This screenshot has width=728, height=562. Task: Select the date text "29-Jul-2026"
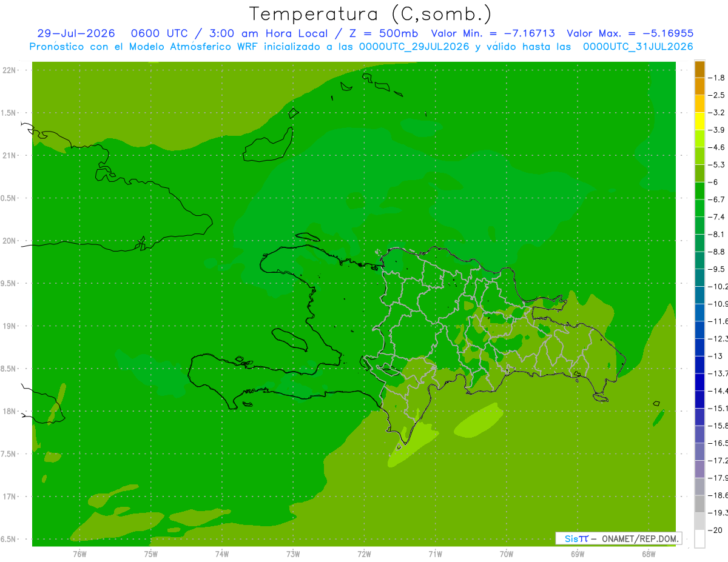[x=76, y=33]
